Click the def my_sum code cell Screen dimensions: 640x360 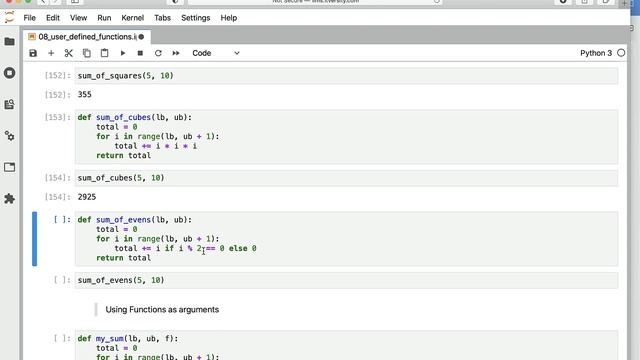(346, 346)
